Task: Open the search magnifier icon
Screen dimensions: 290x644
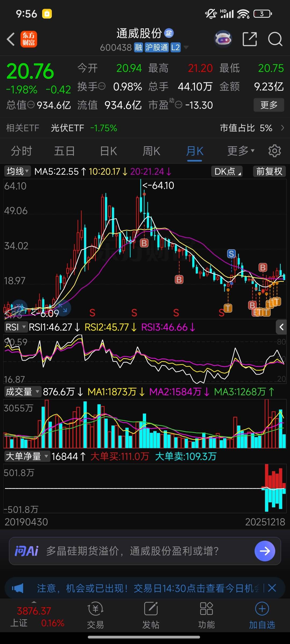Action: 275,39
